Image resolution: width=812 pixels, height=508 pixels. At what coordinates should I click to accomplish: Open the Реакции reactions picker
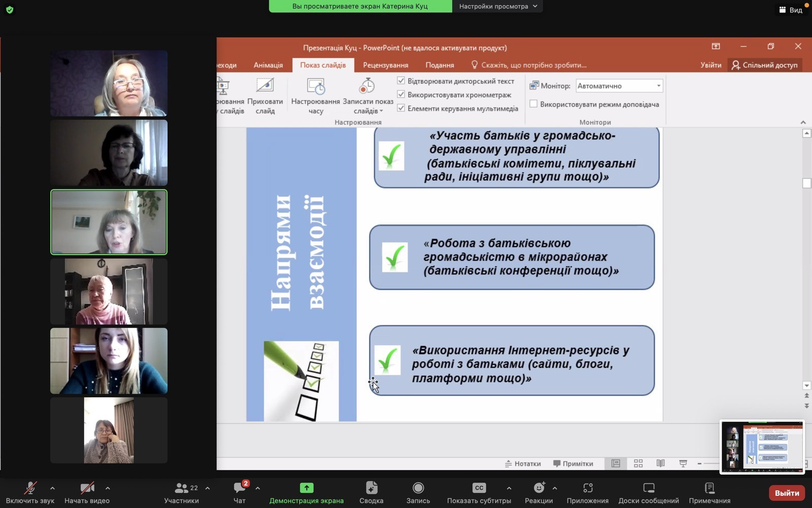[x=539, y=493]
